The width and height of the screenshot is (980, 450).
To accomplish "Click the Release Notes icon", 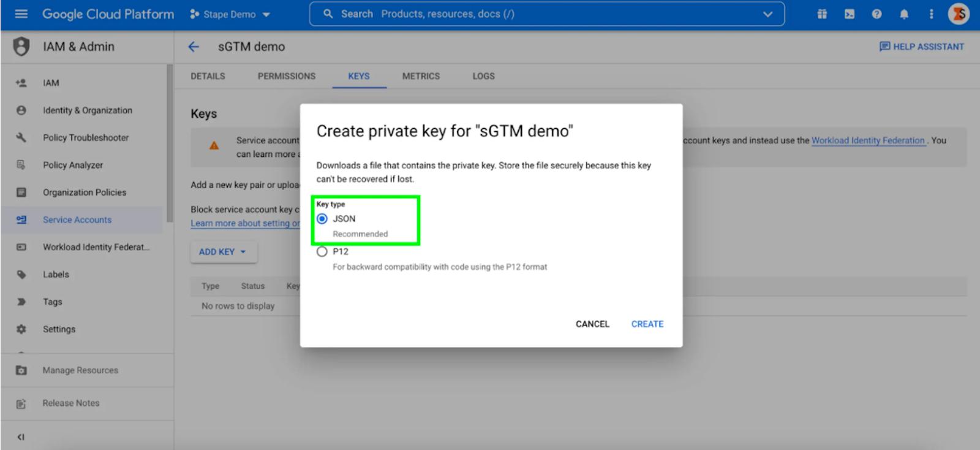I will [x=21, y=403].
